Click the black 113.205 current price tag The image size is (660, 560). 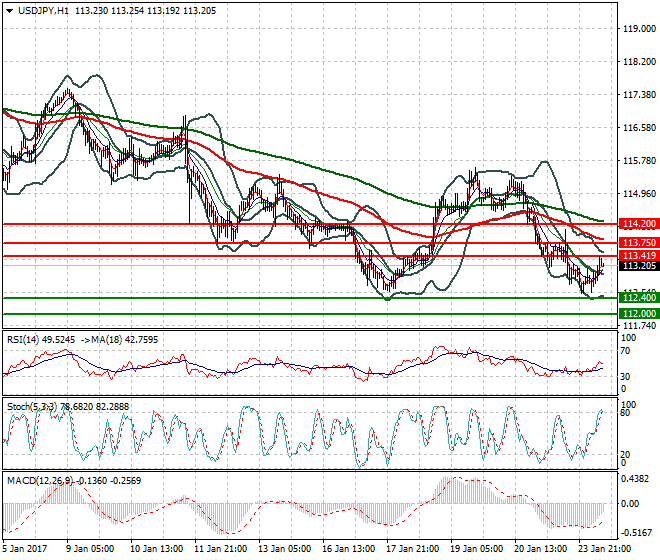tap(638, 266)
